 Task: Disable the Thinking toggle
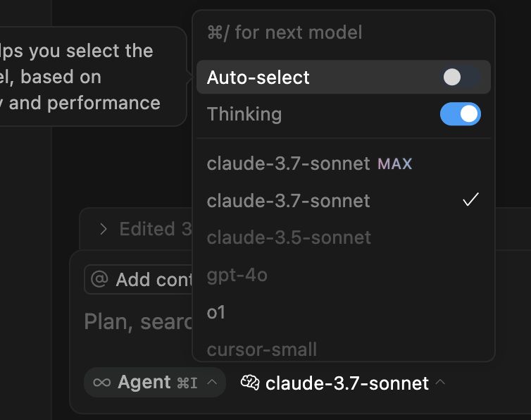[x=460, y=114]
